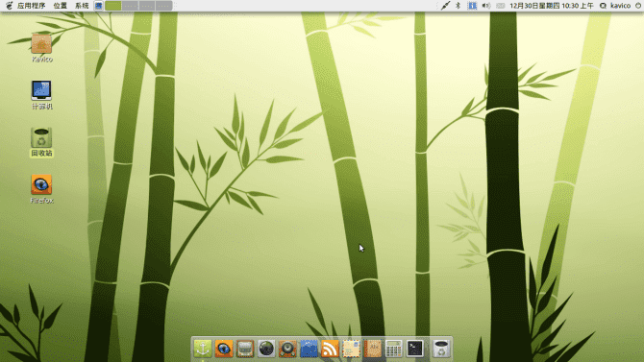This screenshot has width=644, height=362.
Task: Open the file manager drawer icon in dock
Action: 245,349
